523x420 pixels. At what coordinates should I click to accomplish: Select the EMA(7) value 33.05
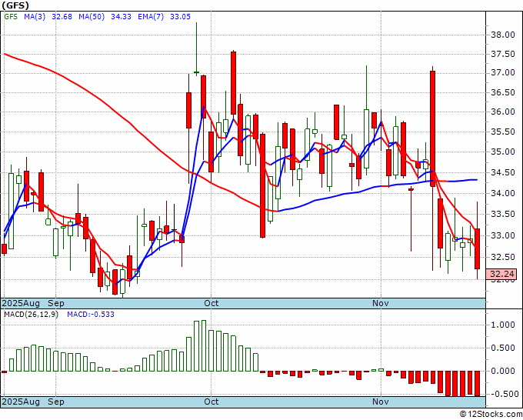180,17
